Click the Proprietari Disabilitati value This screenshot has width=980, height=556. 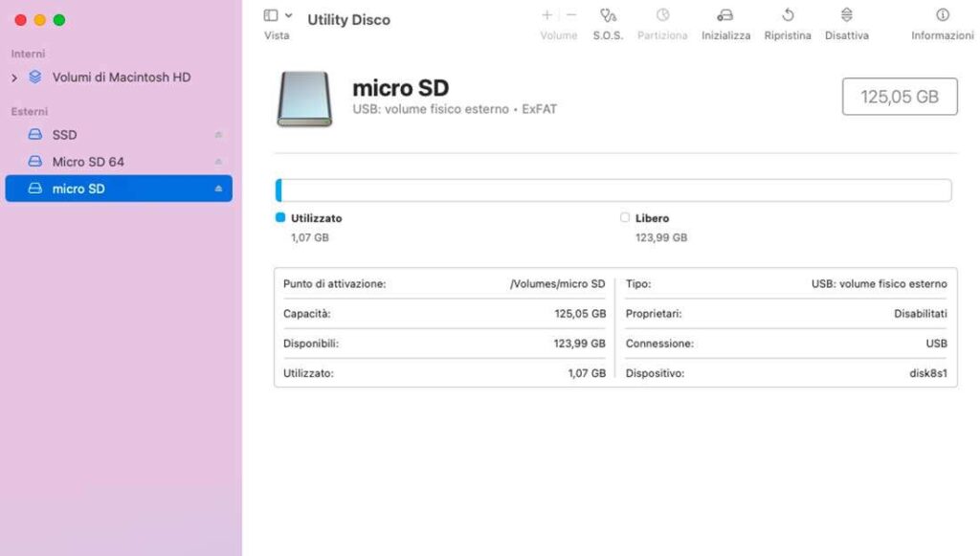pos(921,314)
